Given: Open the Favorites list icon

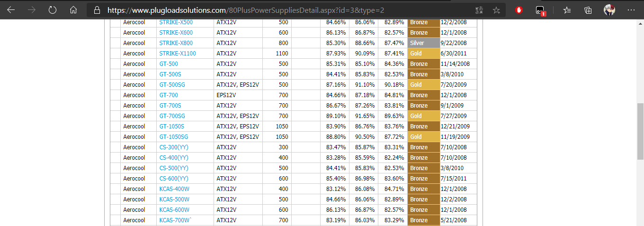Looking at the screenshot, I should pos(567,10).
